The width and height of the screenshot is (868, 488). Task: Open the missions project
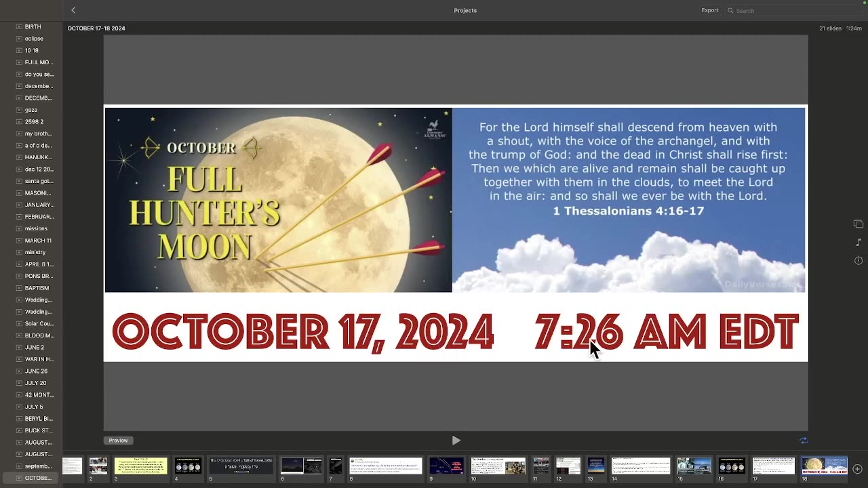pyautogui.click(x=36, y=228)
